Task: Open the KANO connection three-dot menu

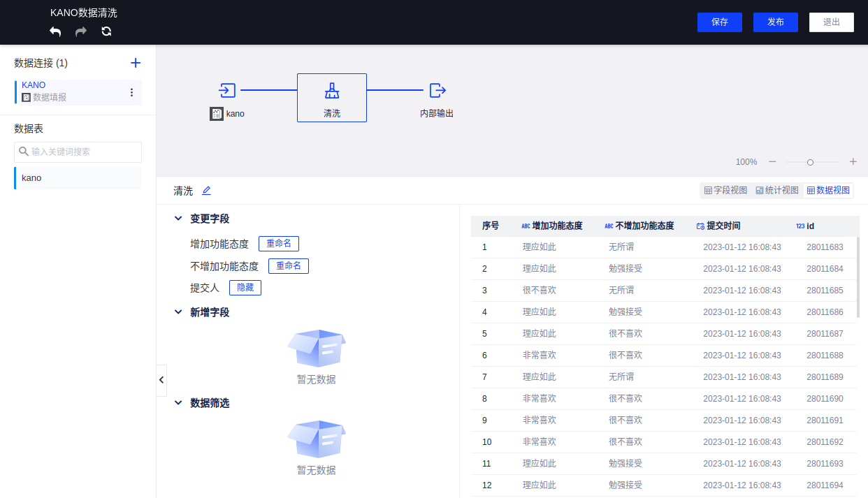Action: point(131,92)
